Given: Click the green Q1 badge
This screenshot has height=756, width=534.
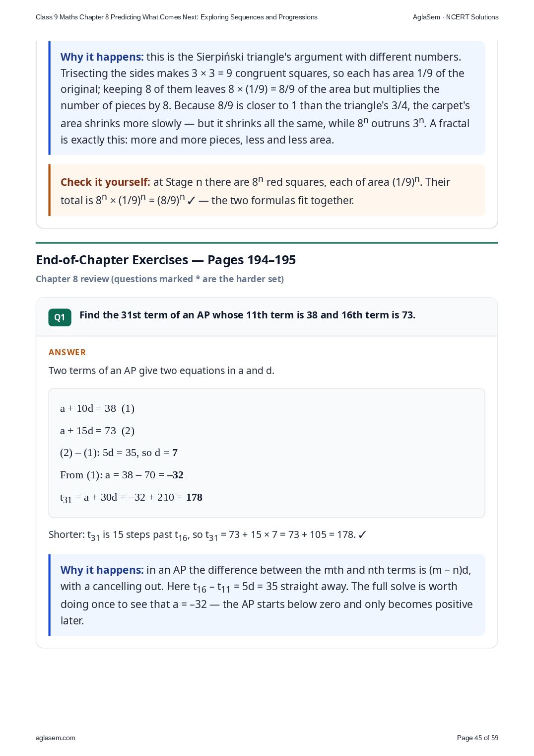Looking at the screenshot, I should click(60, 317).
